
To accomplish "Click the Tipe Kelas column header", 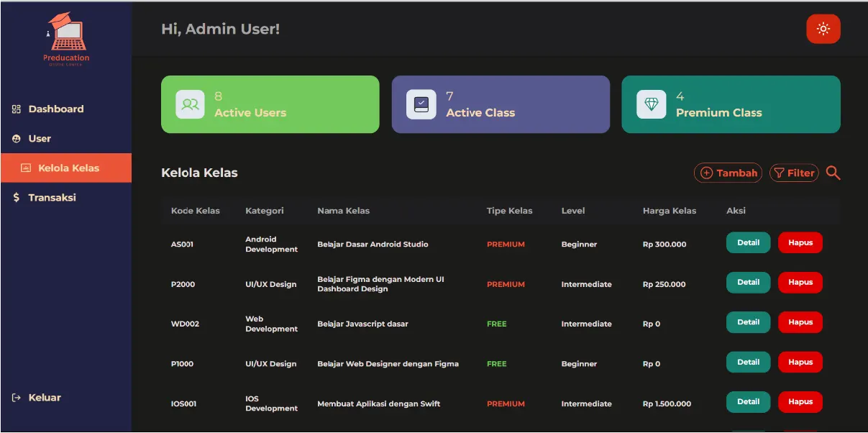I will tap(510, 211).
